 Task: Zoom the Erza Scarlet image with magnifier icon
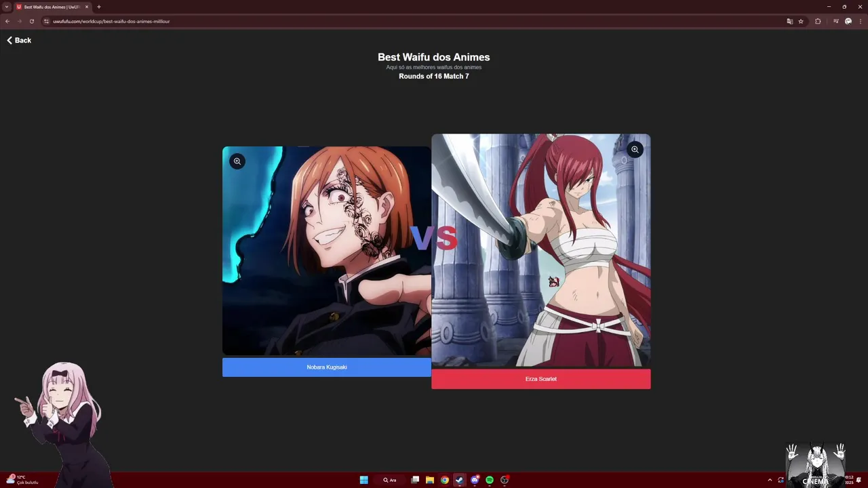pyautogui.click(x=635, y=149)
